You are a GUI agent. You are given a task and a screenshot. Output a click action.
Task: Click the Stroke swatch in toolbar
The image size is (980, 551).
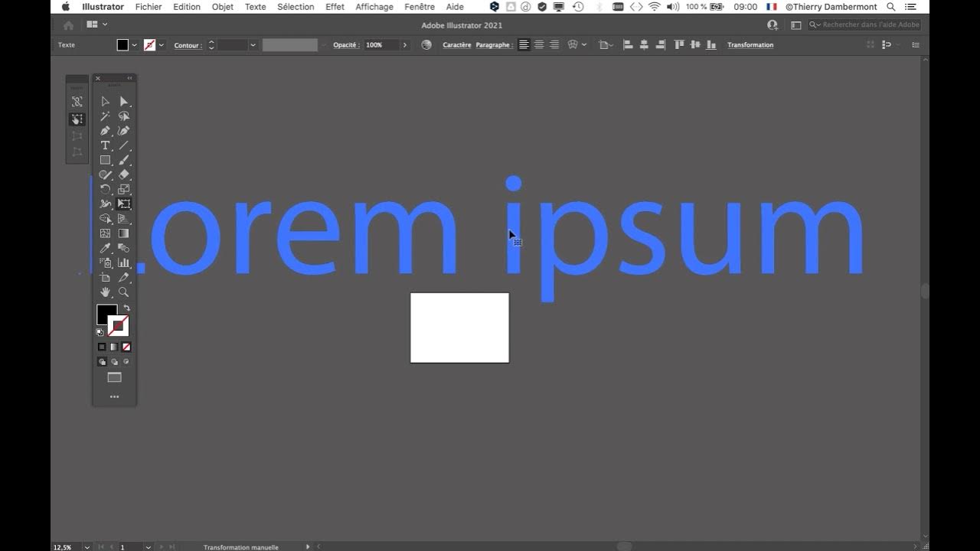[x=119, y=326]
